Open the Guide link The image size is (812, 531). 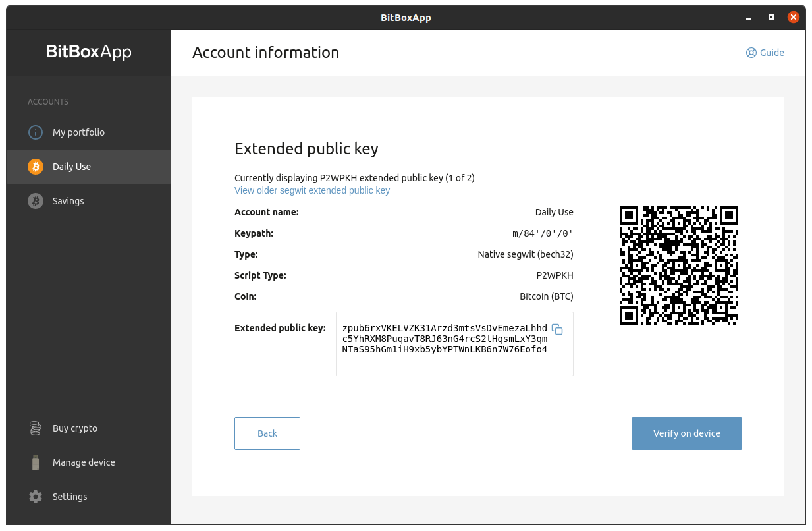(x=765, y=53)
